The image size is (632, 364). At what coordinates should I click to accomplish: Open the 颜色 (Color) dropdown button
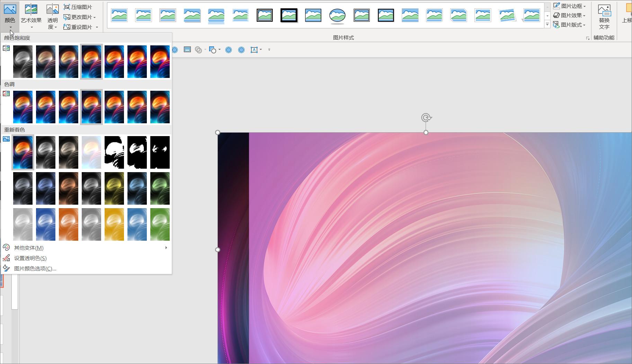click(10, 16)
